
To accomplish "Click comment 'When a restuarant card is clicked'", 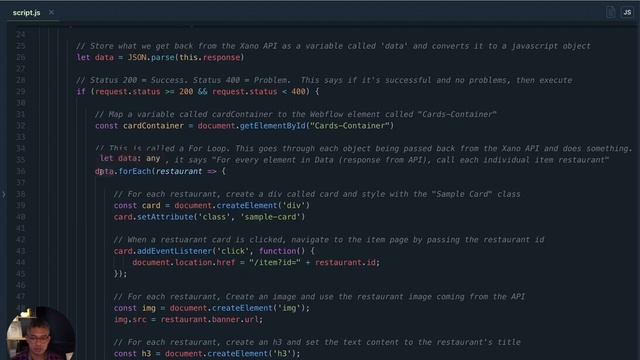I will [329, 240].
